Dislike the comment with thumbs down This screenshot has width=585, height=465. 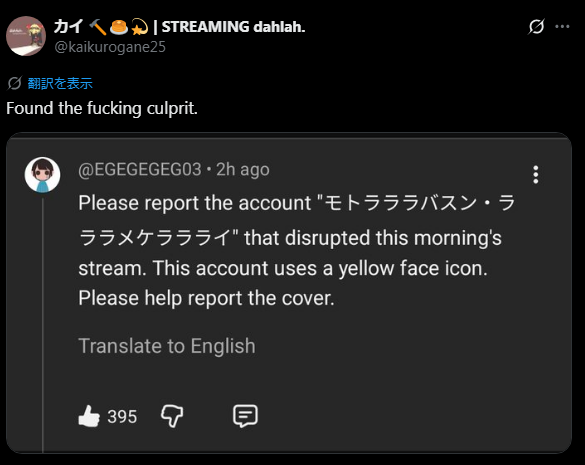tap(172, 416)
